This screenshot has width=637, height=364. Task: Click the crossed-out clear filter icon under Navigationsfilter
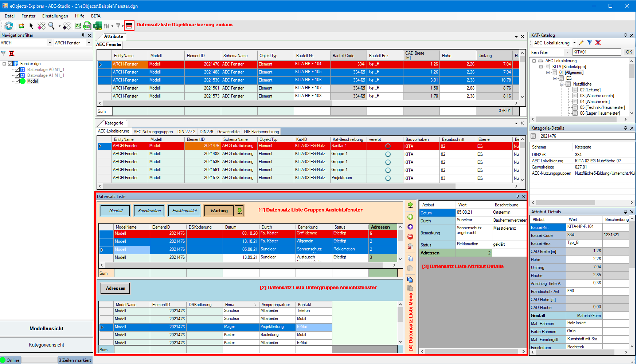(12, 54)
